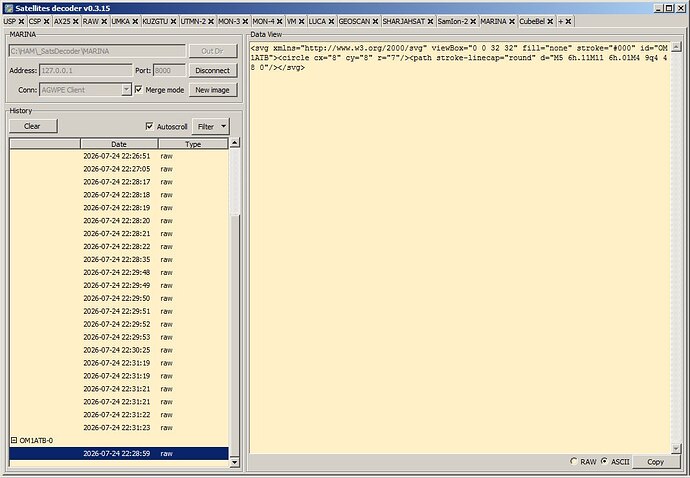Click the Satellites decoder title bar app icon
Image resolution: width=690 pixels, height=478 pixels.
[x=8, y=8]
